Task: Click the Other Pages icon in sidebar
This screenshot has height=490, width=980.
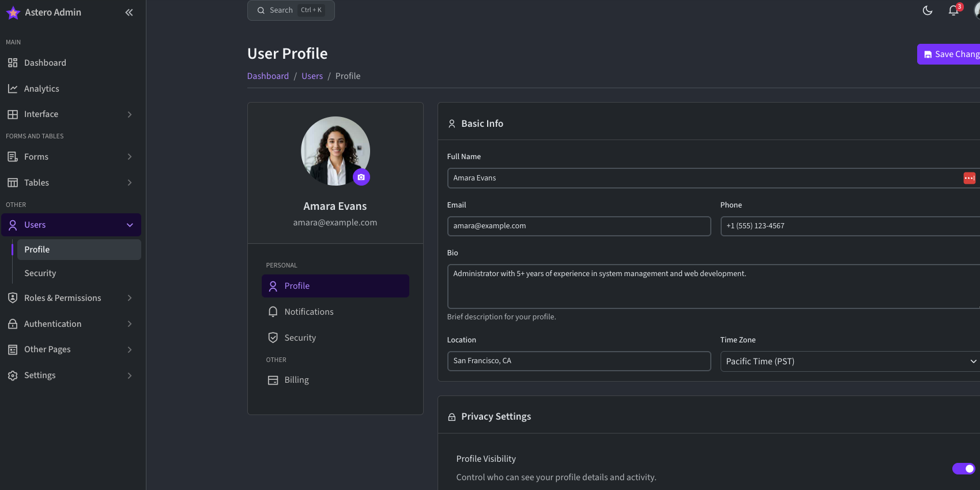Action: 13,349
